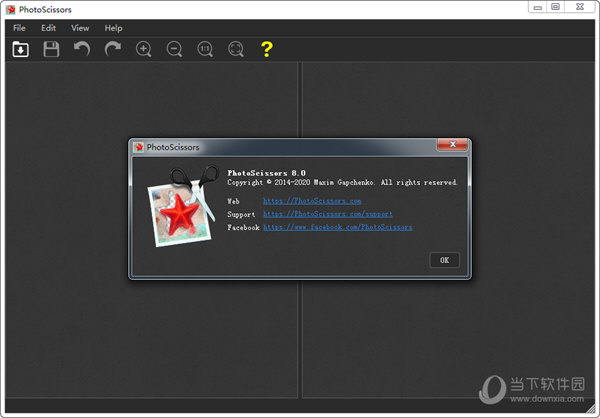This screenshot has width=600, height=418.
Task: Click the yellow question mark help icon
Action: pyautogui.click(x=266, y=49)
